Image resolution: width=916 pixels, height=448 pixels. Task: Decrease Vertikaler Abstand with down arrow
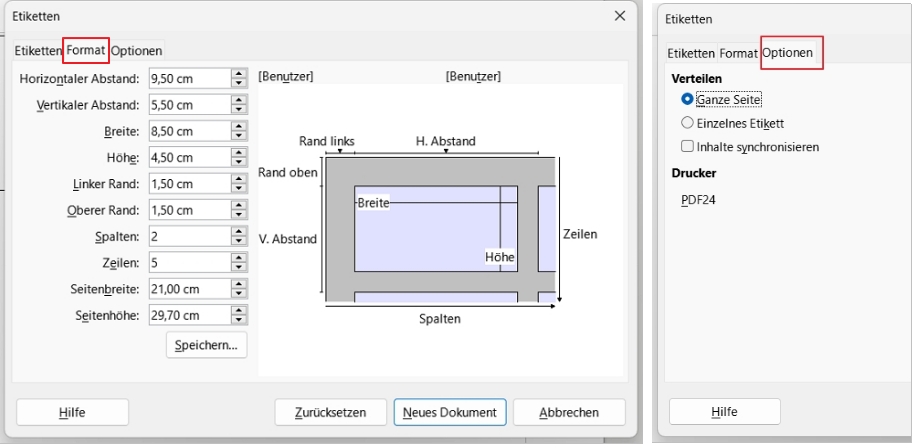[x=238, y=108]
